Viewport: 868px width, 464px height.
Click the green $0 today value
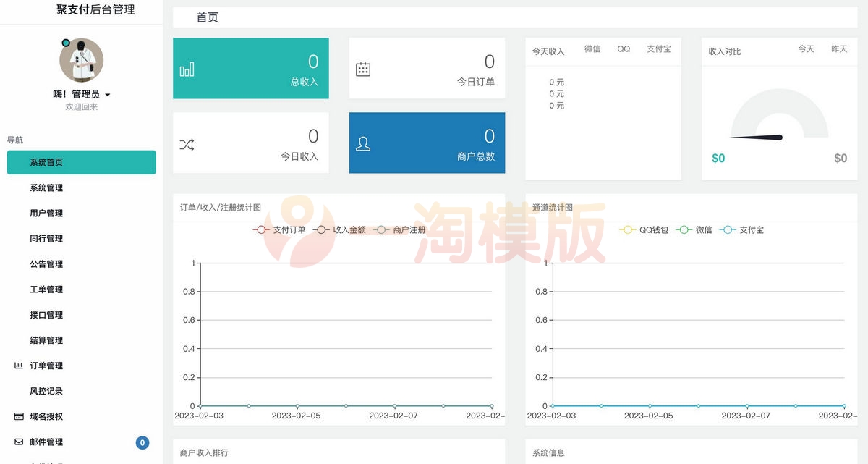pyautogui.click(x=718, y=159)
